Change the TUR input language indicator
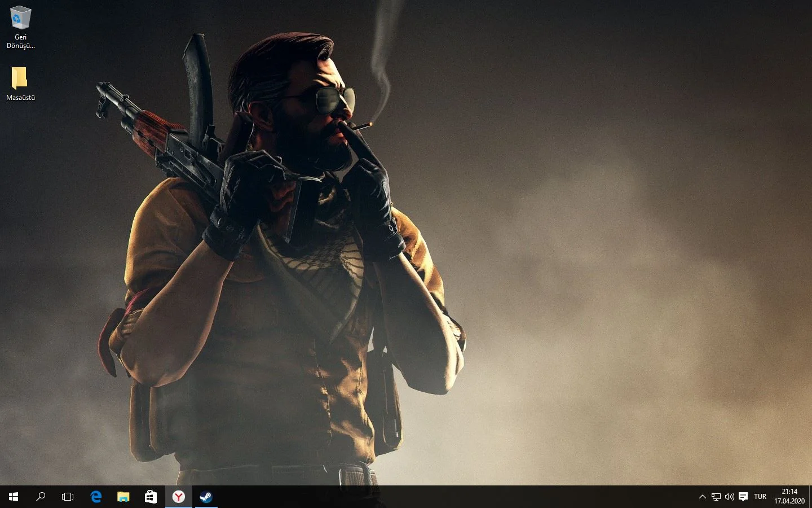 point(760,497)
